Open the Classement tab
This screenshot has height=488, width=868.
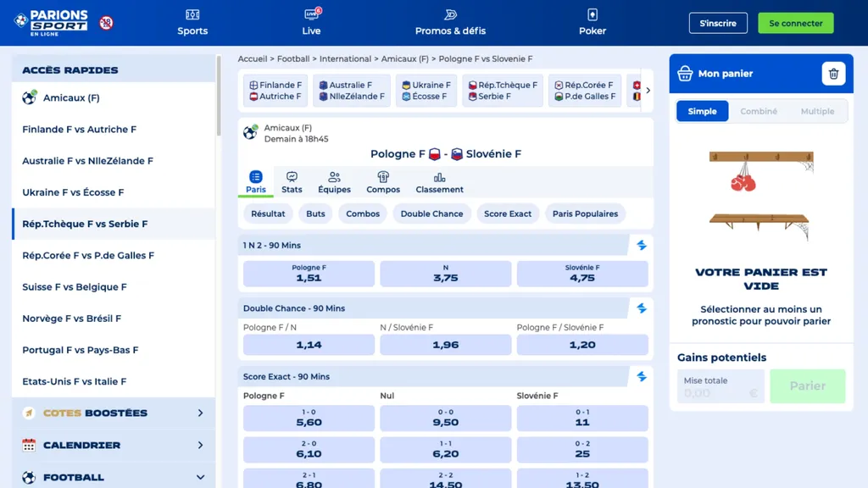[x=439, y=180]
